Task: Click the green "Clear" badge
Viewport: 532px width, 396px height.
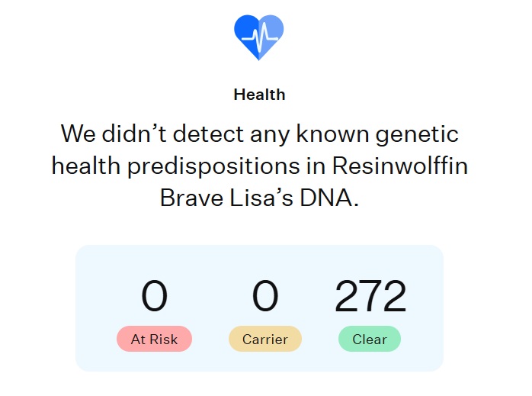Action: 370,339
